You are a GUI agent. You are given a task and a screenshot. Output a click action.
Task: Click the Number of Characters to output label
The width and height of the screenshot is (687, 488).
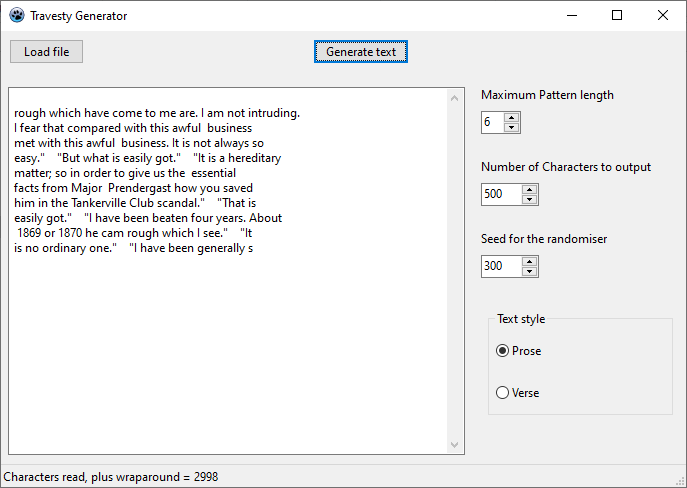[x=566, y=167]
